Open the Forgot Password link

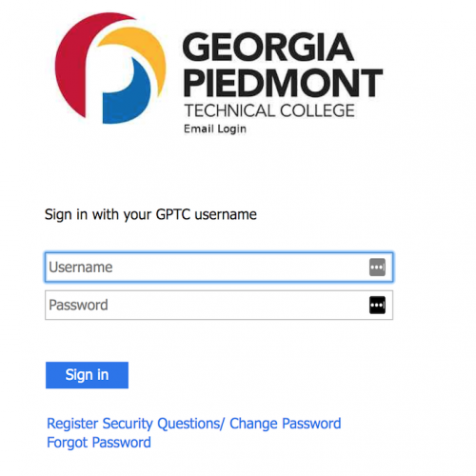pyautogui.click(x=99, y=443)
